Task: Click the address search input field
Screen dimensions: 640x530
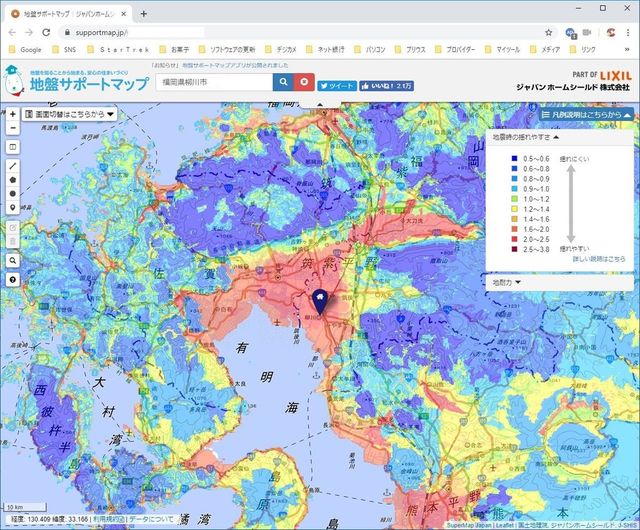Action: [x=214, y=82]
